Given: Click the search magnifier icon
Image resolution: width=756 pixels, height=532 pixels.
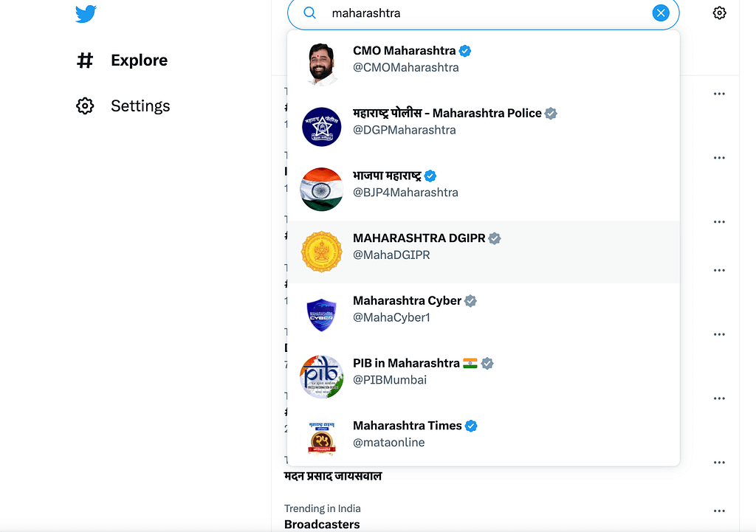Looking at the screenshot, I should (x=310, y=13).
